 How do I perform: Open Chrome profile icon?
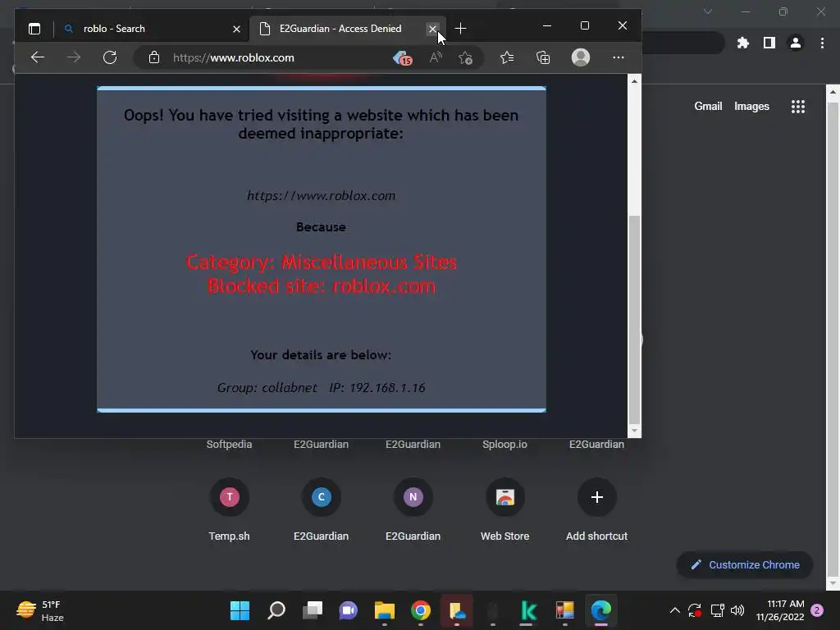[795, 43]
